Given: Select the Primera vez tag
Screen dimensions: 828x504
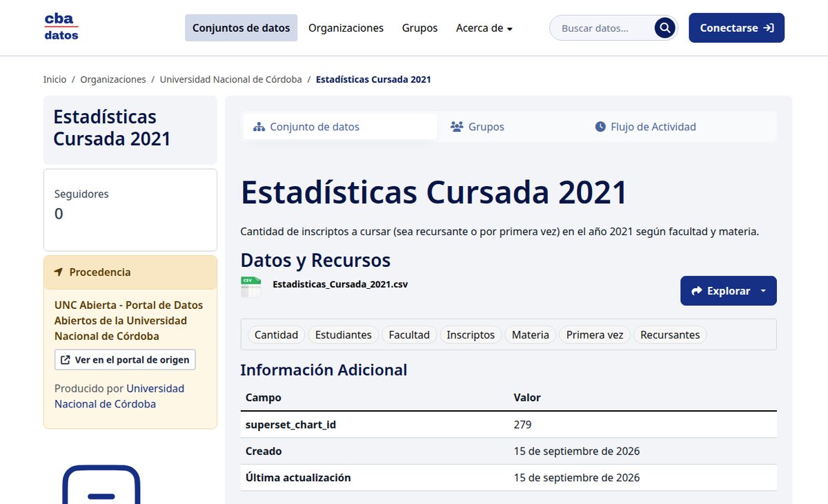Looking at the screenshot, I should coord(595,334).
